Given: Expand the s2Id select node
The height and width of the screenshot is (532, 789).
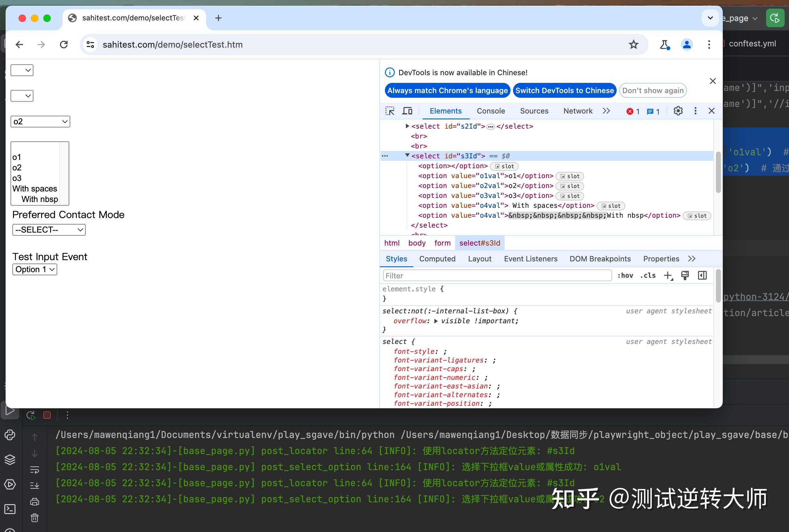Looking at the screenshot, I should click(407, 126).
